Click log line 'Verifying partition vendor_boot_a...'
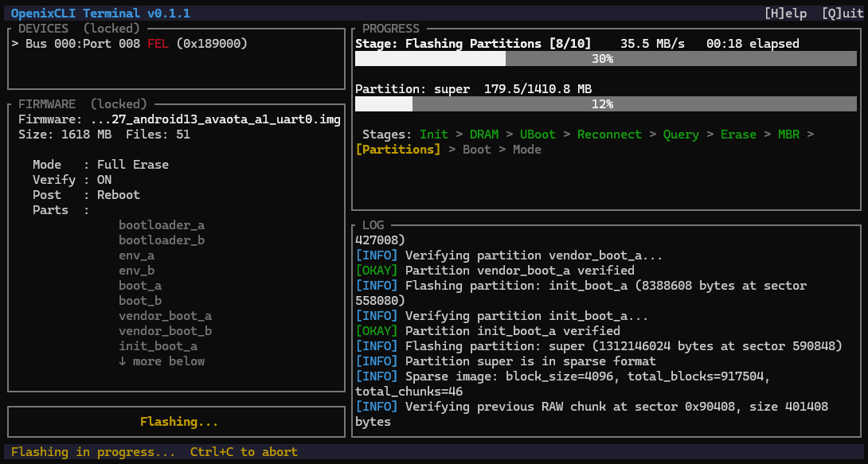 click(509, 255)
